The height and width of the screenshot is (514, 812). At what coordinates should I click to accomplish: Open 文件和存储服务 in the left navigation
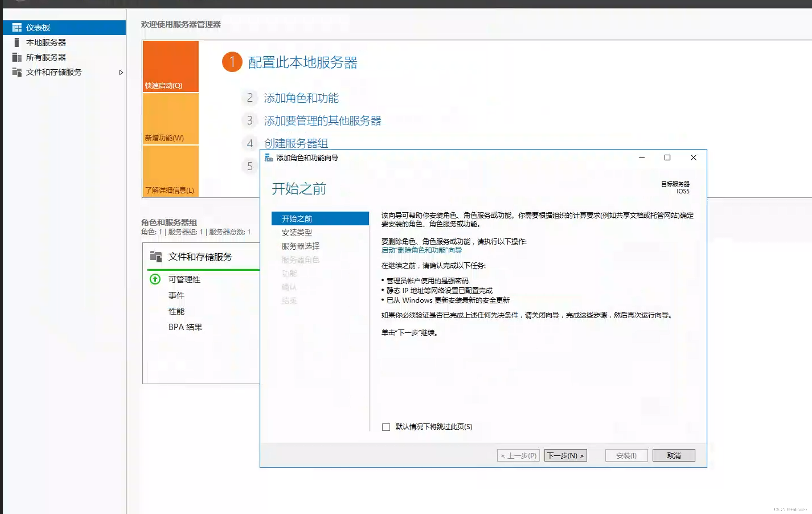(64, 72)
